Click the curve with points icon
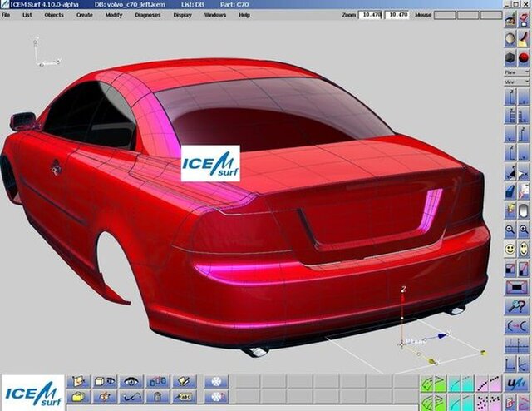 click(x=131, y=397)
